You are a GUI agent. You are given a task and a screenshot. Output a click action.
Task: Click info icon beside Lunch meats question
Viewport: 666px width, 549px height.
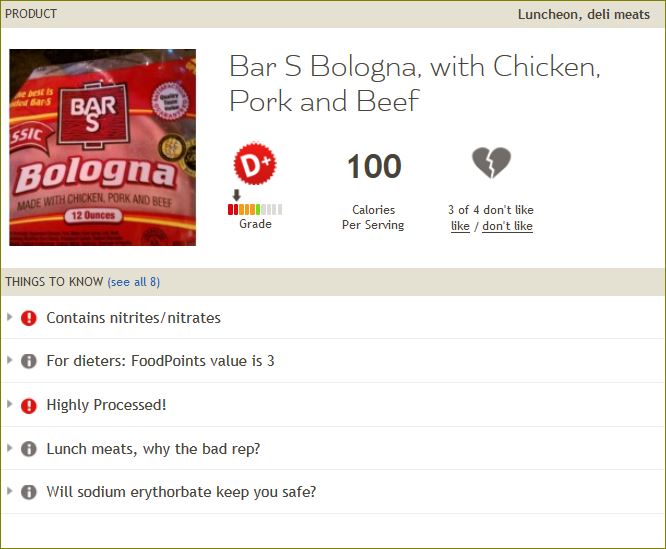(28, 449)
